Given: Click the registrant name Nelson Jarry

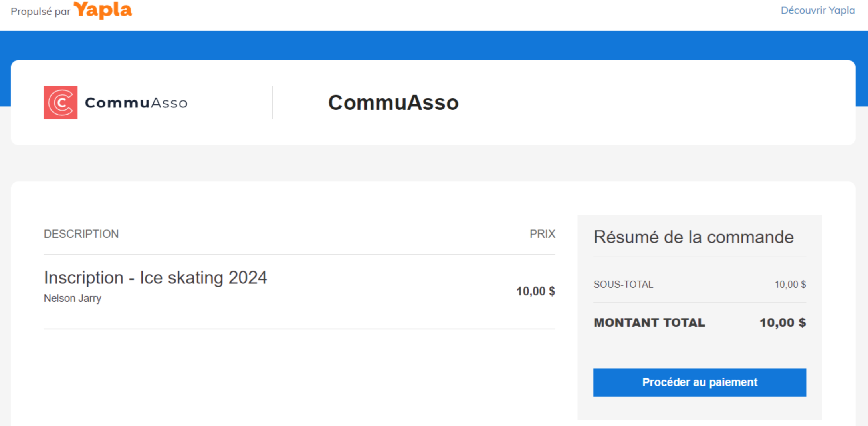Looking at the screenshot, I should (x=72, y=298).
